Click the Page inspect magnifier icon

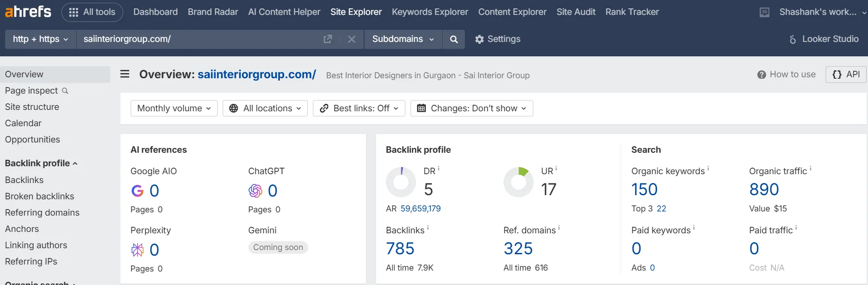coord(65,91)
